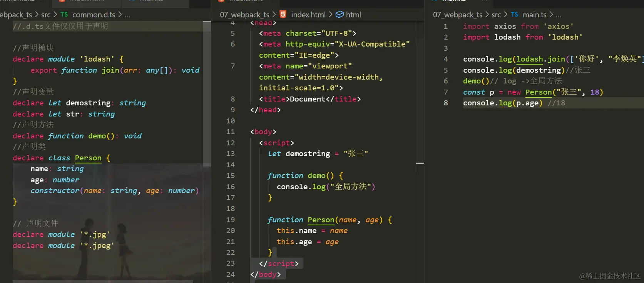Click 'str' in declare let str line
Viewport: 644px width, 283px height.
click(x=72, y=114)
